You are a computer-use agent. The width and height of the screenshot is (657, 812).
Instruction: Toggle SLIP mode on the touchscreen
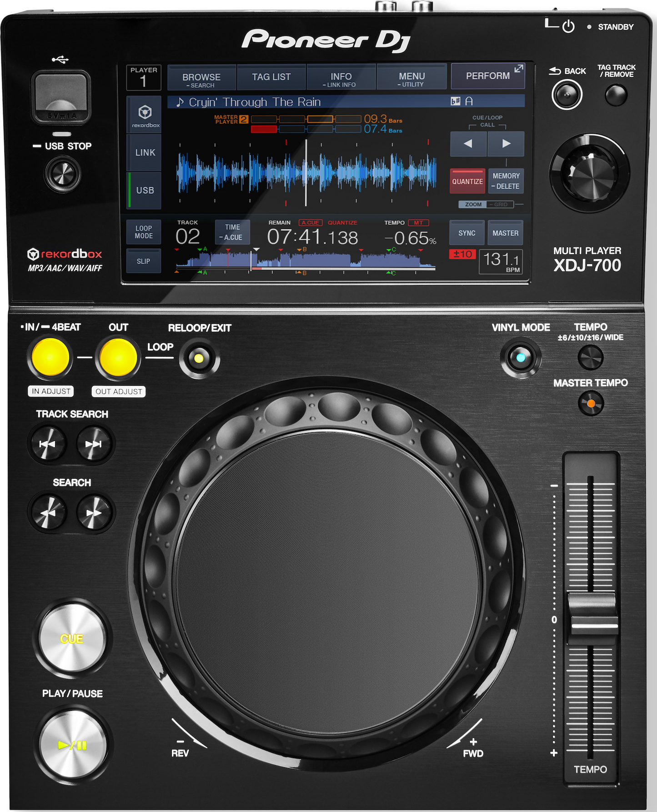[144, 261]
